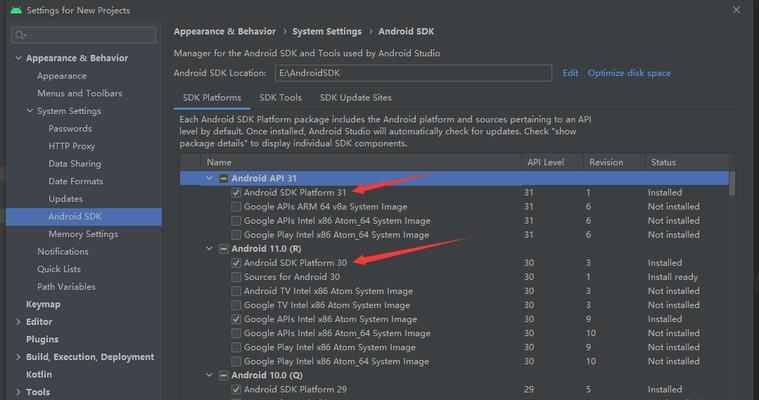Click the 'Install ready' status text
Screen dimensions: 759x400
point(672,277)
